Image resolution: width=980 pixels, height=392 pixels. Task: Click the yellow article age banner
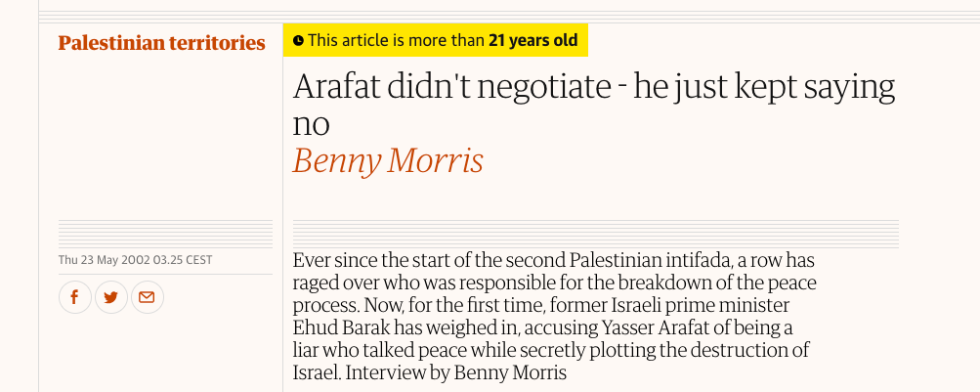pos(435,40)
